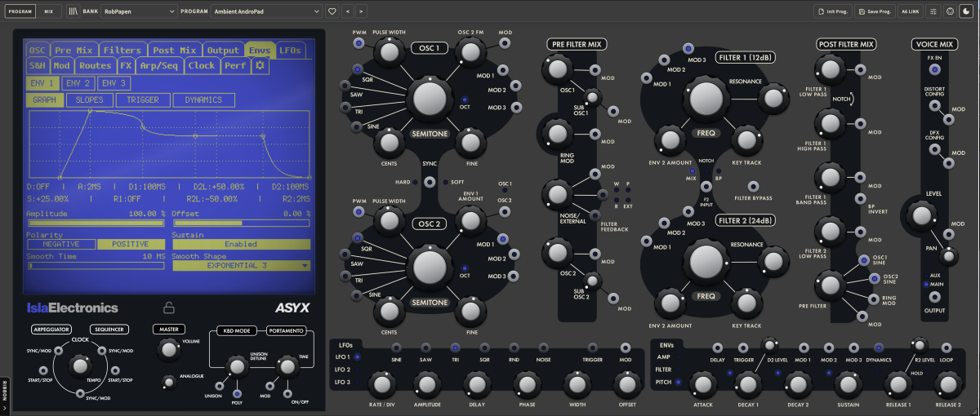Screen dimensions: 980x416
Task: Click the Smooth Time bar
Action: [x=96, y=265]
